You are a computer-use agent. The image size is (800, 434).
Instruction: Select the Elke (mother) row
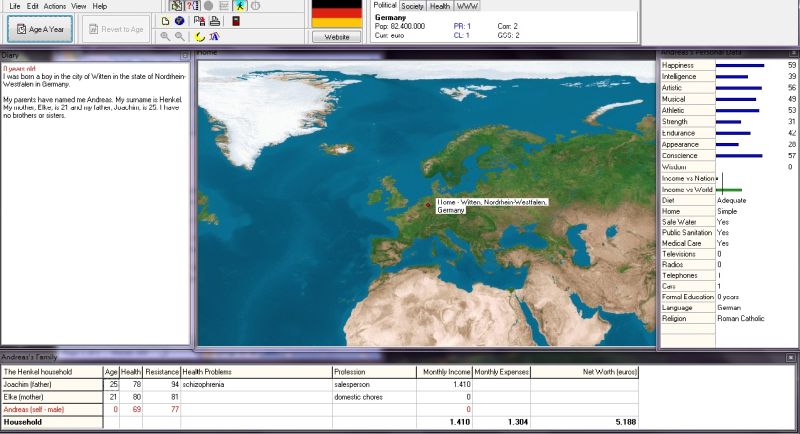(320, 397)
